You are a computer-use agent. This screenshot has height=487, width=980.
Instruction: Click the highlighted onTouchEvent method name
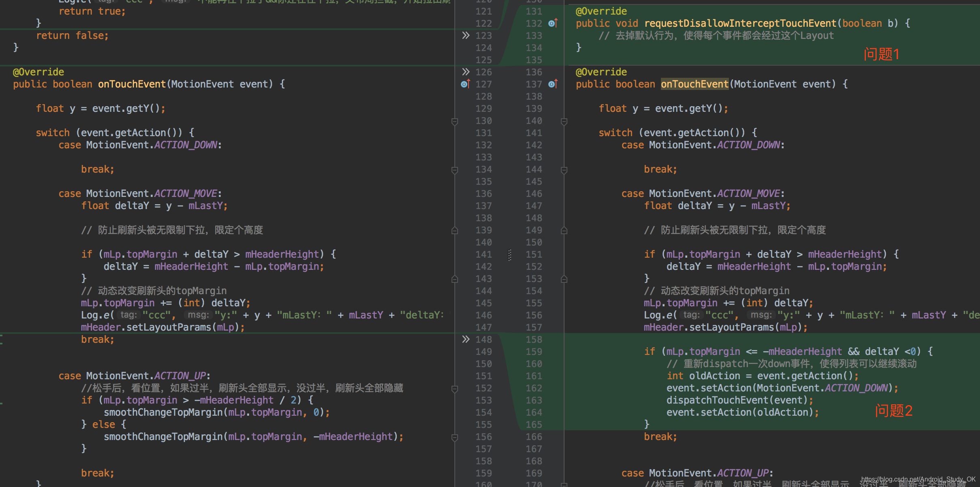pos(695,84)
